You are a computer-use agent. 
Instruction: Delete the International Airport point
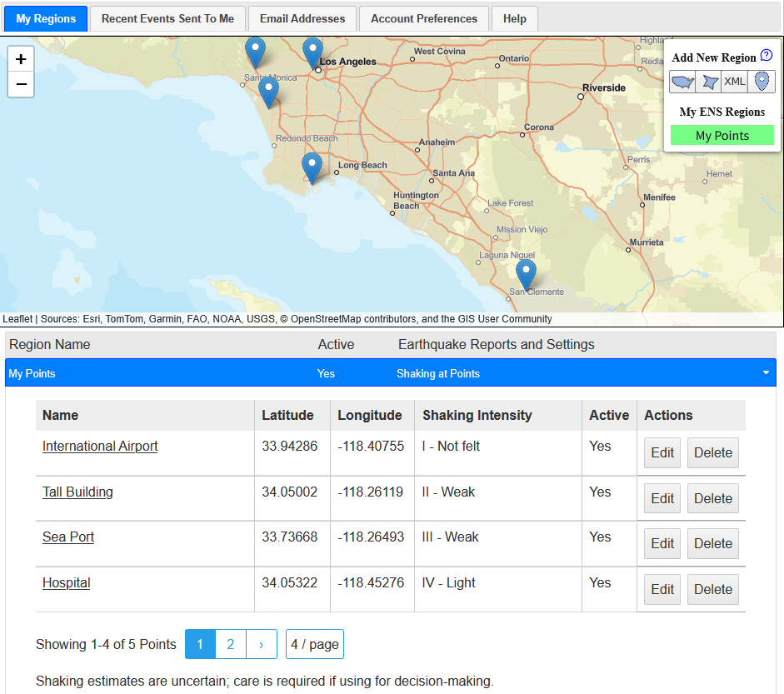713,453
